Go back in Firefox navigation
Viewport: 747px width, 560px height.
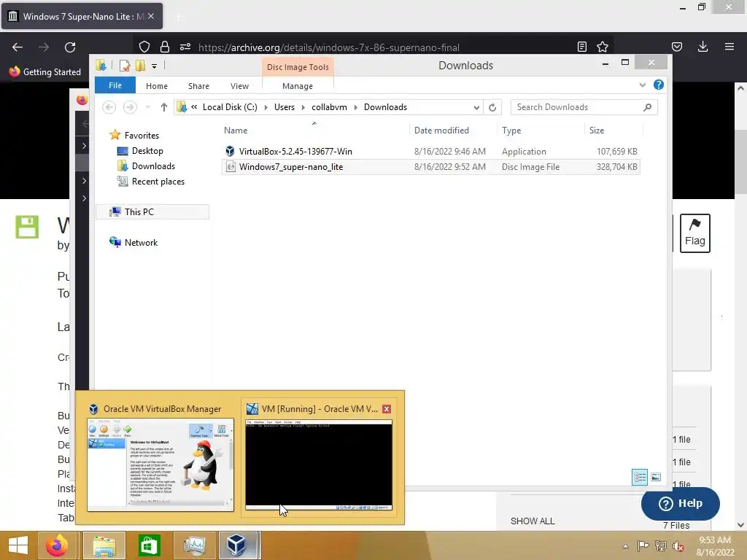click(x=18, y=47)
